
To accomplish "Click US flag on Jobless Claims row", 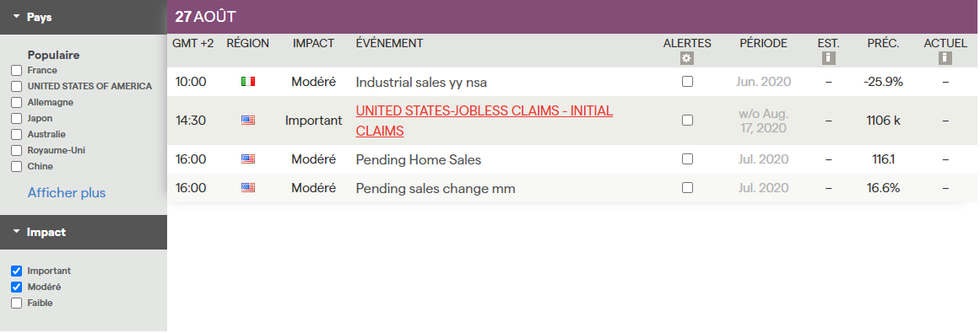I will [248, 120].
